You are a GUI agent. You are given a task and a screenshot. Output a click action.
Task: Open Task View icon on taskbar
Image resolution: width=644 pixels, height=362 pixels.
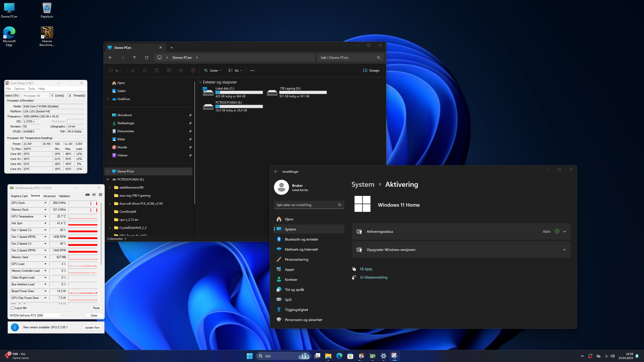(317, 356)
